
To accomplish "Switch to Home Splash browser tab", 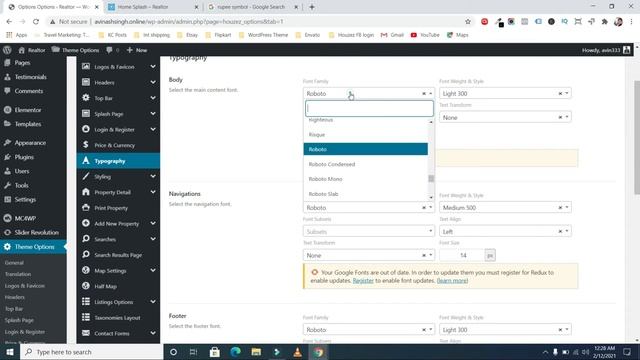I will [153, 7].
